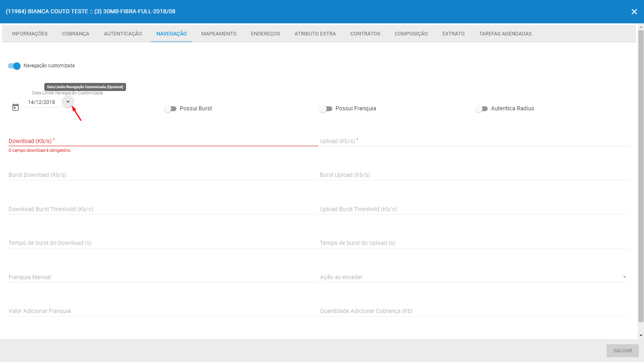644x362 pixels.
Task: Click the date value 14/12/2018
Action: (x=41, y=102)
